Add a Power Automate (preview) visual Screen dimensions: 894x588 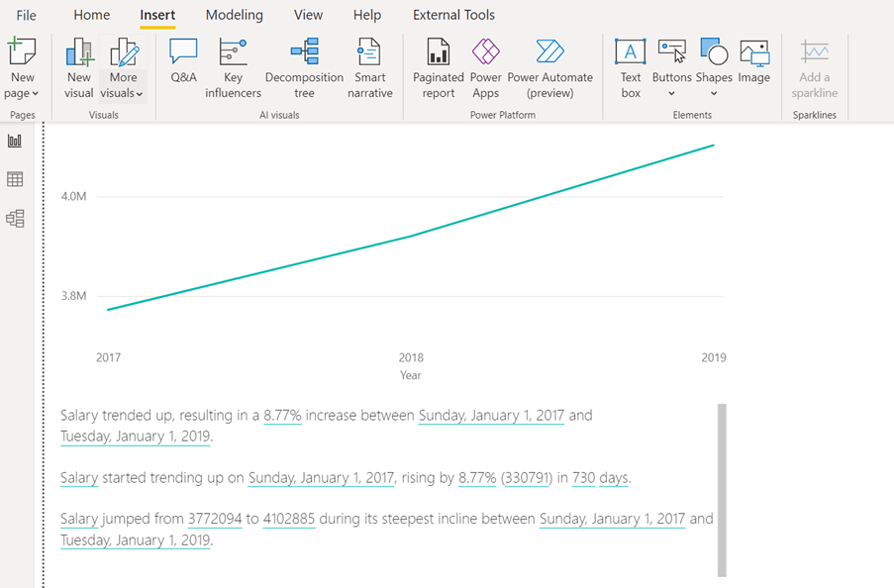tap(550, 64)
